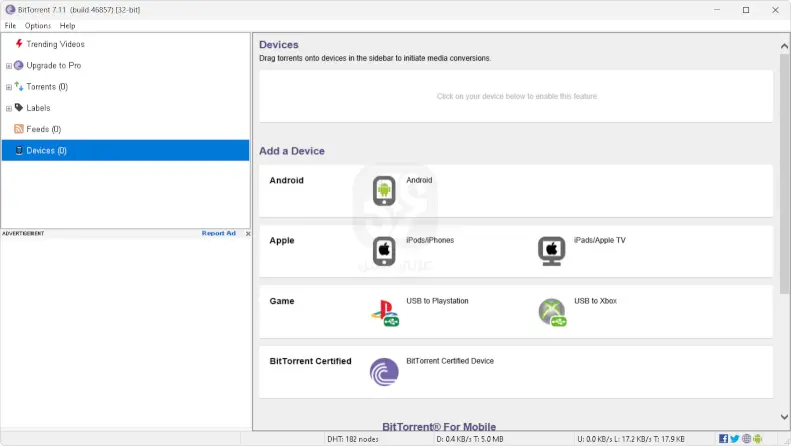
Task: Select the iPods/iPhones device icon
Action: tap(384, 251)
